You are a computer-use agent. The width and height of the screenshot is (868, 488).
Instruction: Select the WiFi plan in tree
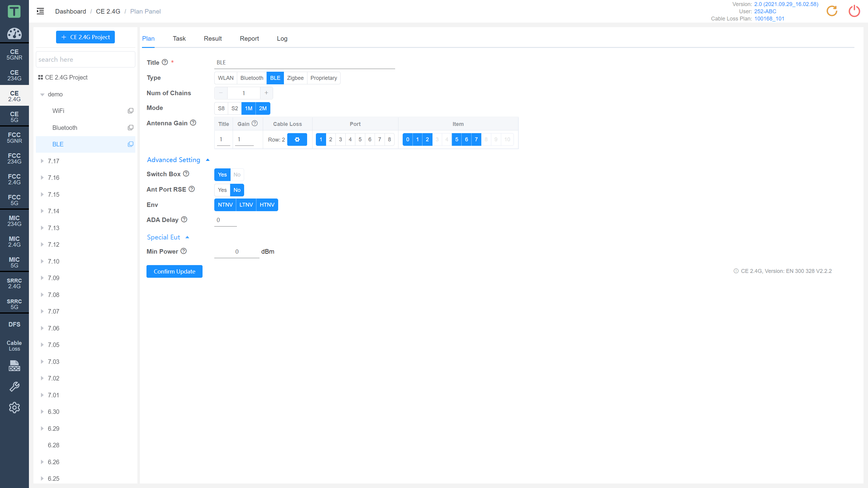[58, 111]
